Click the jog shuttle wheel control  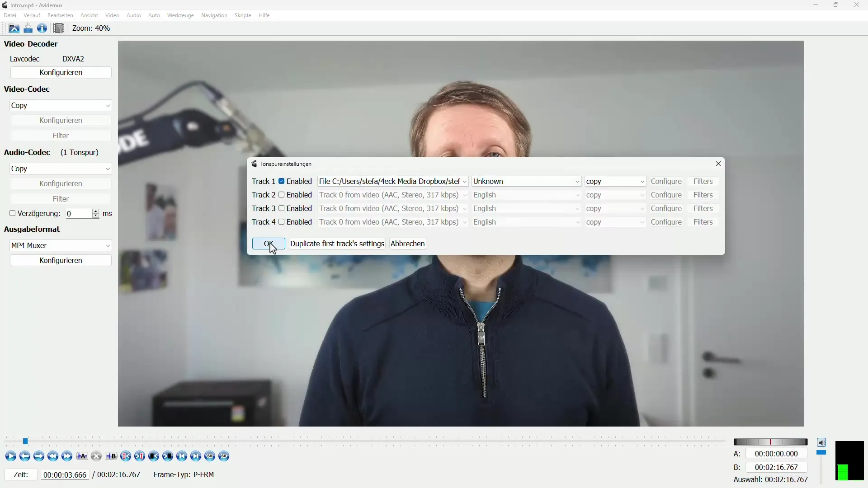(771, 442)
